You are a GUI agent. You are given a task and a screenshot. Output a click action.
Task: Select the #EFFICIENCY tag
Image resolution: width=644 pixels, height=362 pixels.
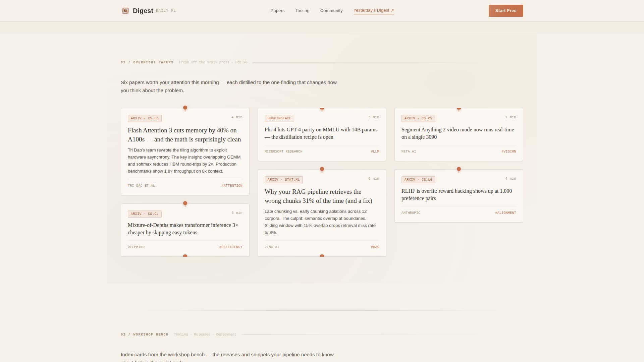click(231, 247)
